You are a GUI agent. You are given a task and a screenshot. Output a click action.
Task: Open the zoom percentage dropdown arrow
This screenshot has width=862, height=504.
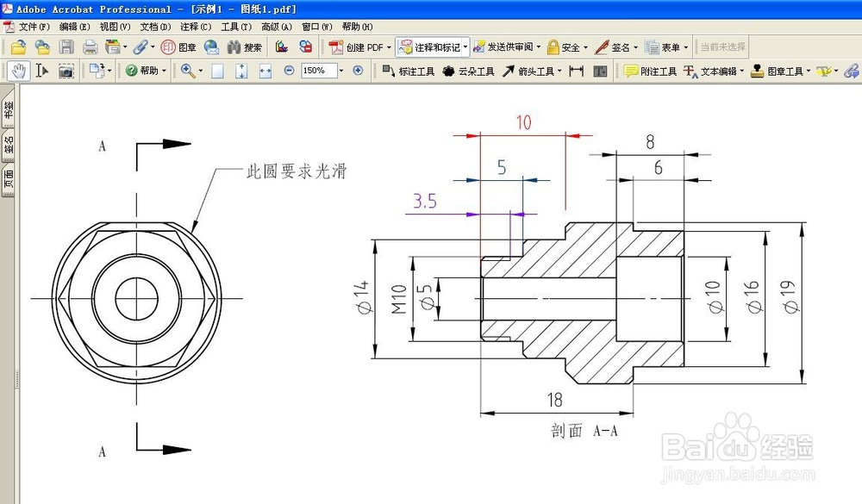[x=341, y=71]
